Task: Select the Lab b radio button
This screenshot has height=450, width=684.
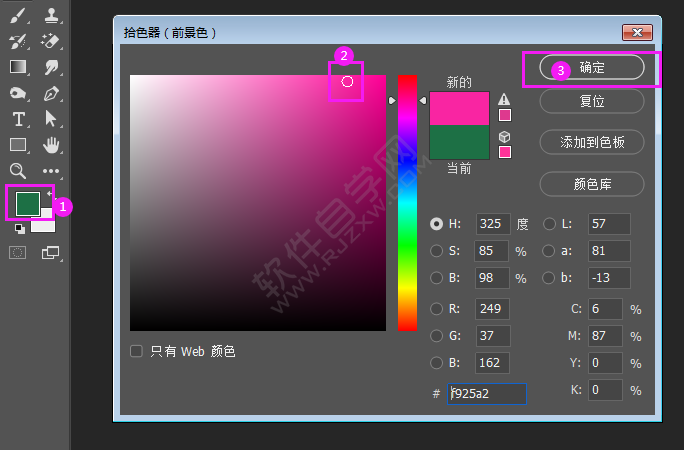Action: click(549, 278)
